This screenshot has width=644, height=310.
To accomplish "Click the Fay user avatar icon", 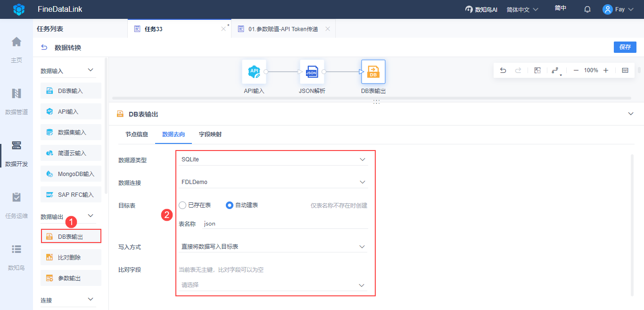I will (x=608, y=9).
